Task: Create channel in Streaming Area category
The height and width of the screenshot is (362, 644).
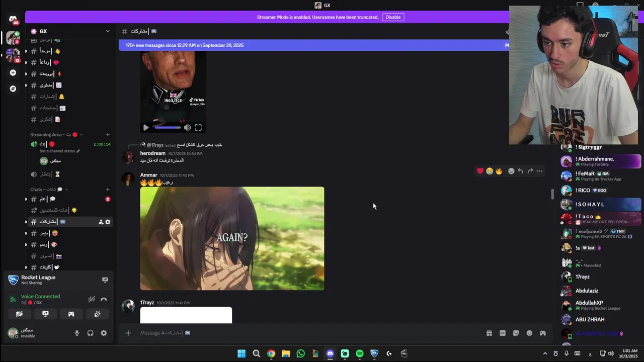Action: [x=108, y=135]
